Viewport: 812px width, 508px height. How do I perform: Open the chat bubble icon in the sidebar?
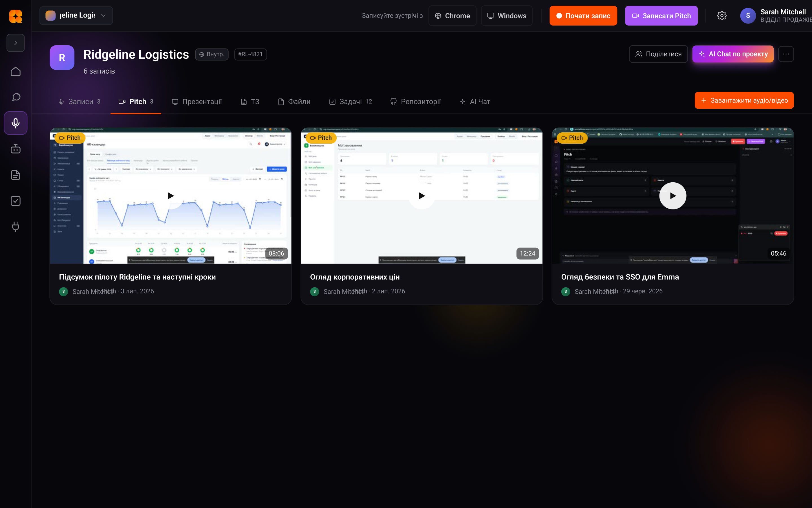(x=16, y=97)
